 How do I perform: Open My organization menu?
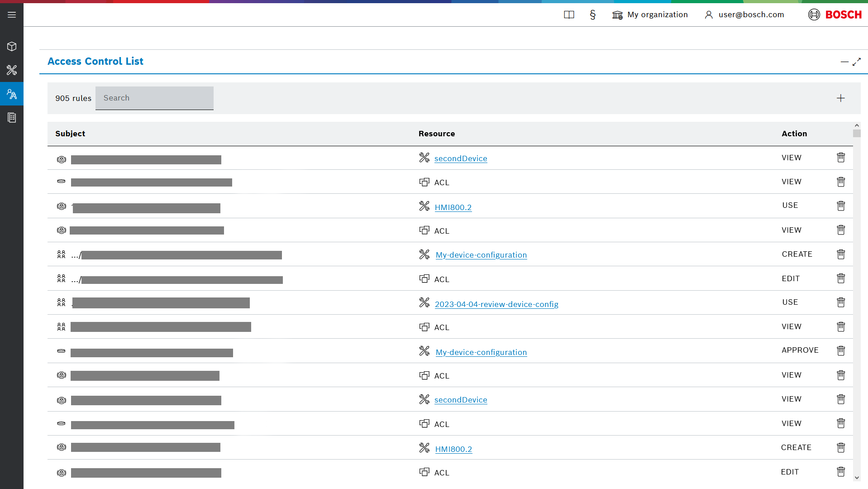tap(650, 15)
